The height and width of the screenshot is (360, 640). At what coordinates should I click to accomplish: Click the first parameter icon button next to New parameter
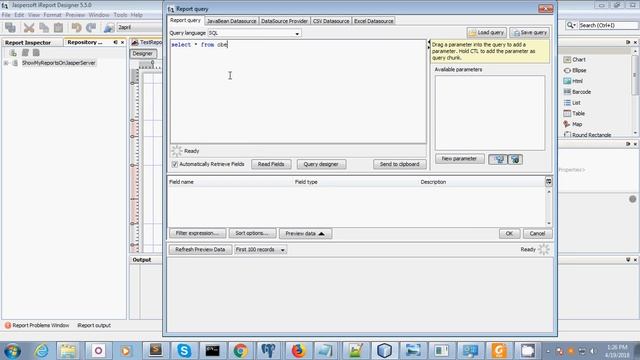click(498, 159)
